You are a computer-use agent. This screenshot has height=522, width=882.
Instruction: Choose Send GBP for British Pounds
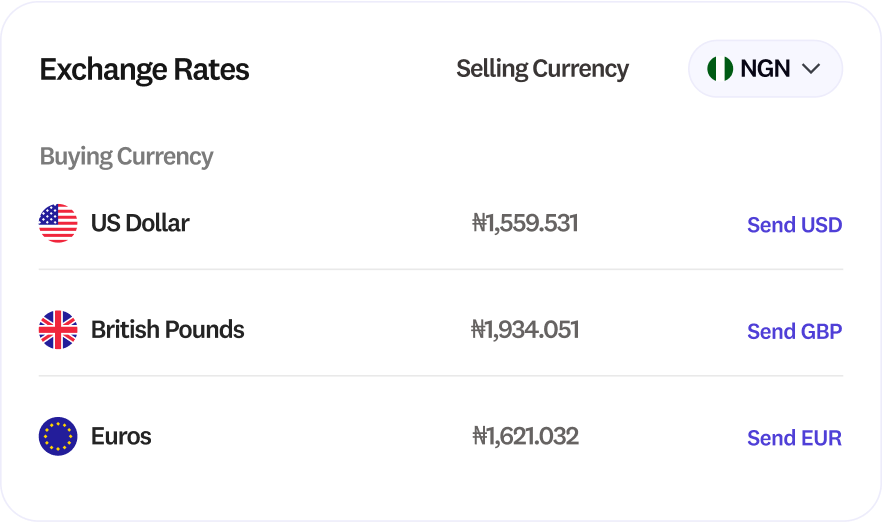pos(794,331)
